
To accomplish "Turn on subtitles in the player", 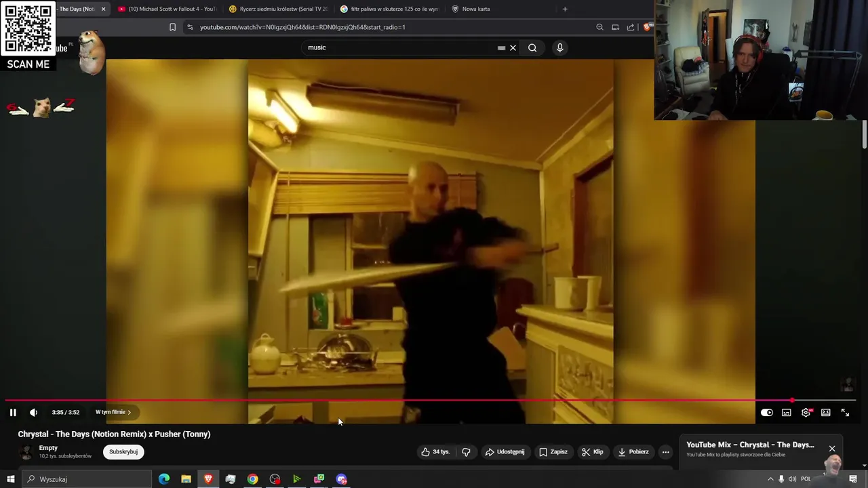I will pos(787,412).
